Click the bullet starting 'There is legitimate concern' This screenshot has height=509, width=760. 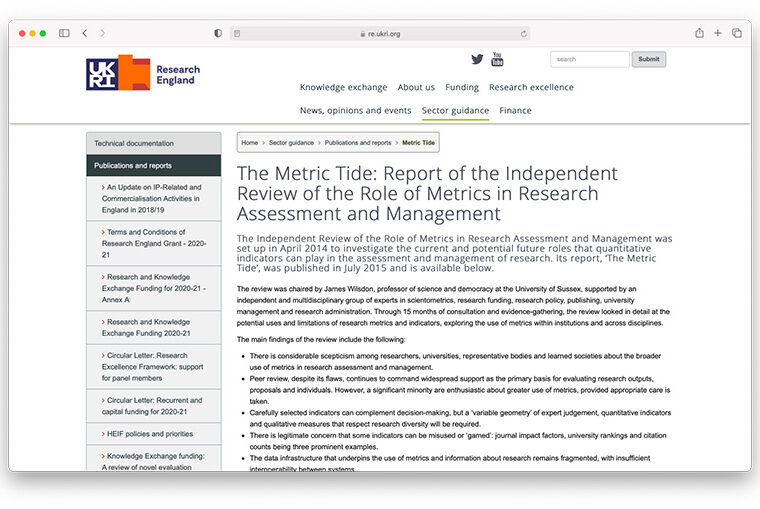click(x=458, y=441)
